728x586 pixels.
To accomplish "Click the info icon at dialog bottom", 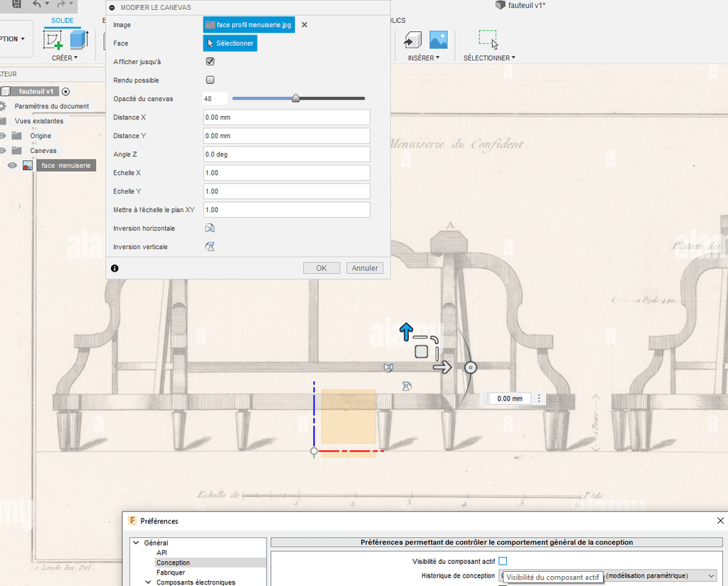I will [114, 268].
